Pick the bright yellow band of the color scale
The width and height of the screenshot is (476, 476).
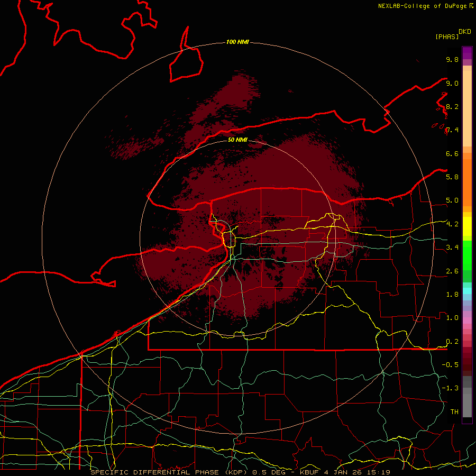tap(467, 226)
